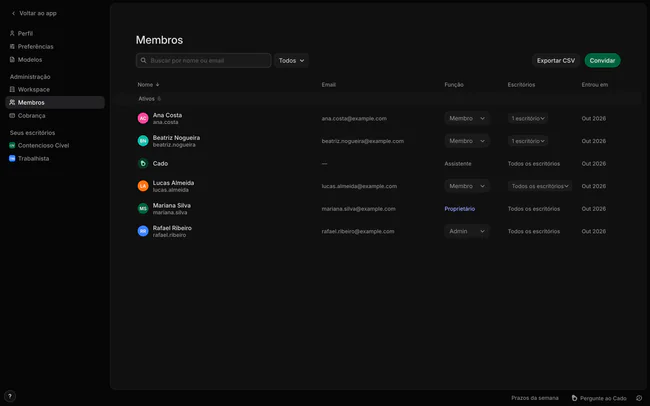Open Lucas Almeida's Membro role dropdown
Screen dimensions: 650x406
[467, 186]
